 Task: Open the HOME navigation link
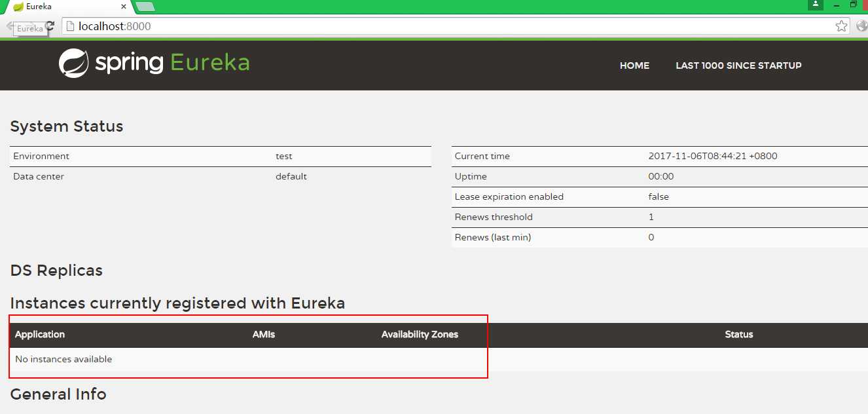(634, 66)
